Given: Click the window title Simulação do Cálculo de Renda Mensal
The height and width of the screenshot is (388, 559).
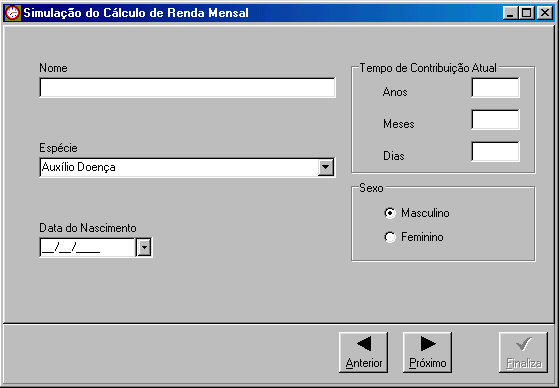Looking at the screenshot, I should pos(136,13).
